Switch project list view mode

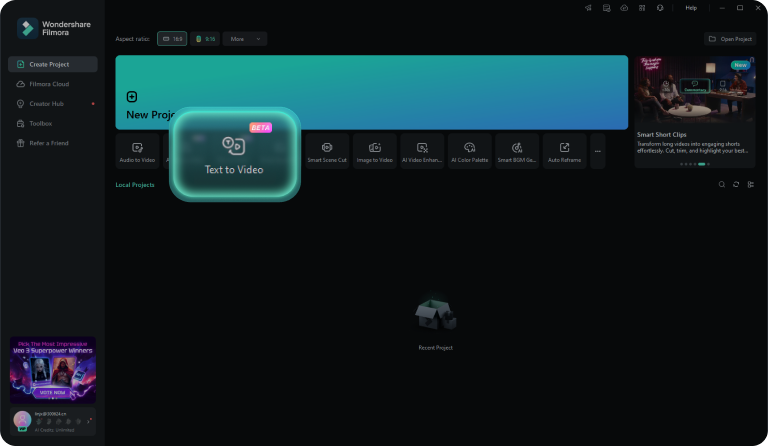point(750,185)
